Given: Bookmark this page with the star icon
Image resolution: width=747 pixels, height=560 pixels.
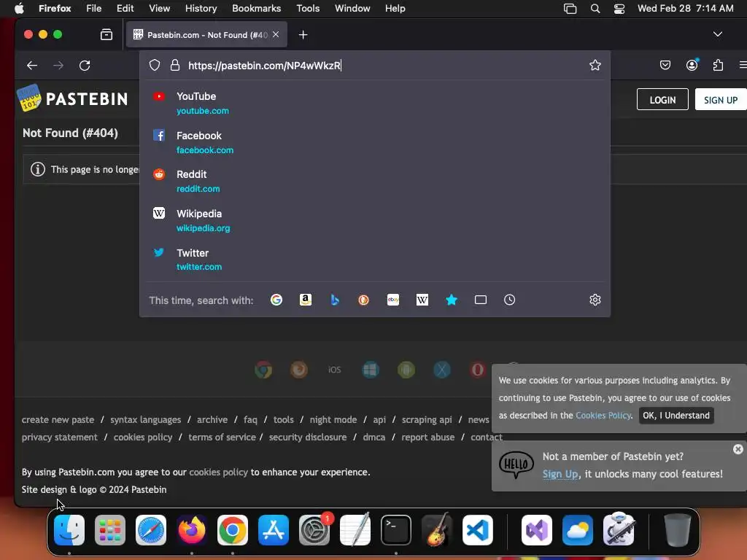Looking at the screenshot, I should (x=595, y=65).
